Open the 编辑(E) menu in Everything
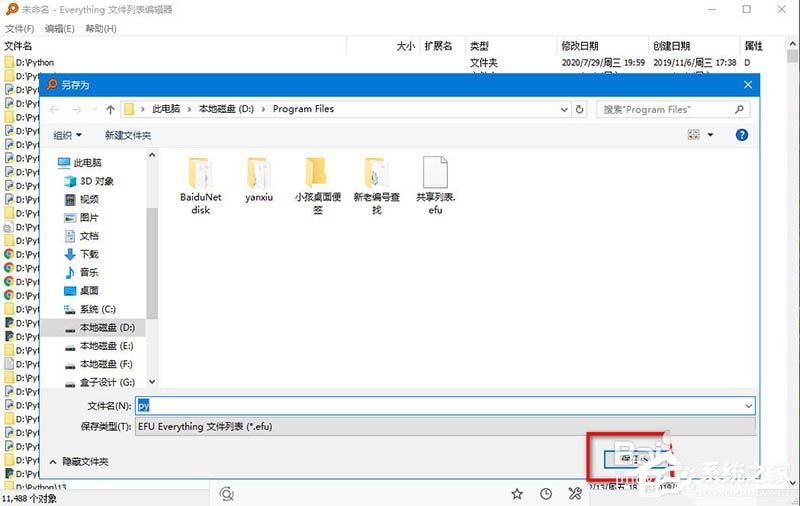This screenshot has width=800, height=506. pyautogui.click(x=59, y=29)
